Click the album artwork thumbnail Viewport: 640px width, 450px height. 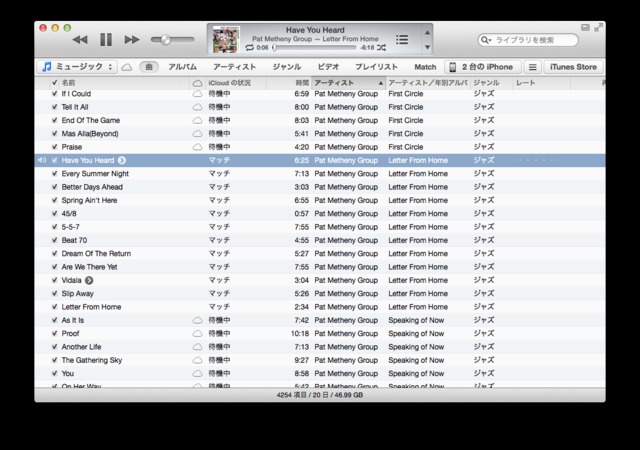tap(224, 39)
